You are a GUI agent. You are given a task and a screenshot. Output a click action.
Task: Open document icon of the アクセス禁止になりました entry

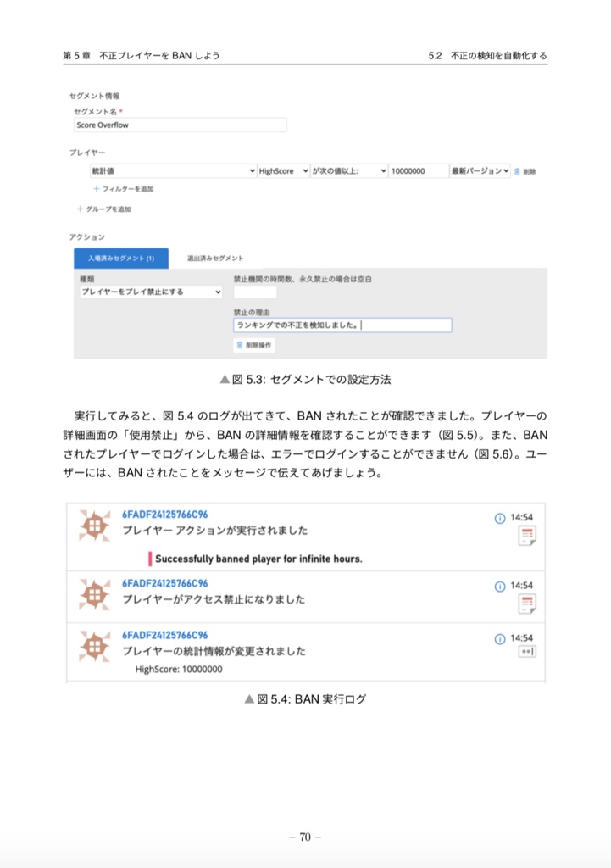click(x=527, y=604)
